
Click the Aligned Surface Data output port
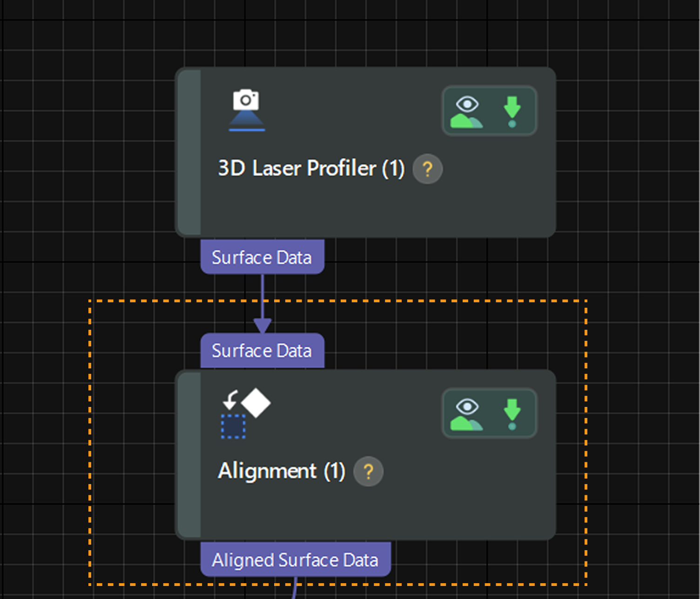coord(295,559)
